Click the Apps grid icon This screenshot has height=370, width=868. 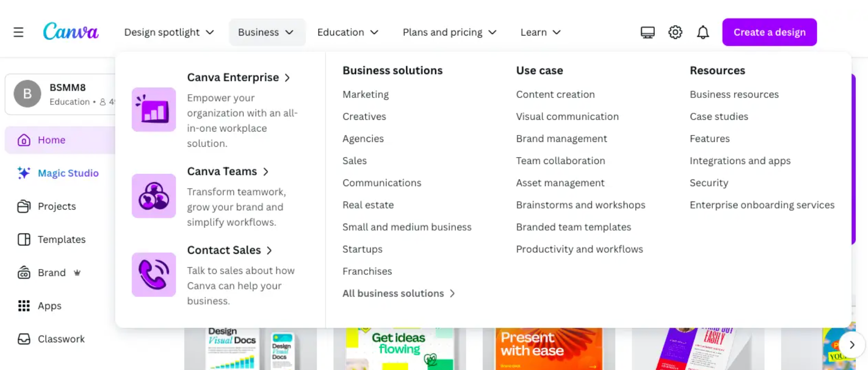click(x=24, y=306)
